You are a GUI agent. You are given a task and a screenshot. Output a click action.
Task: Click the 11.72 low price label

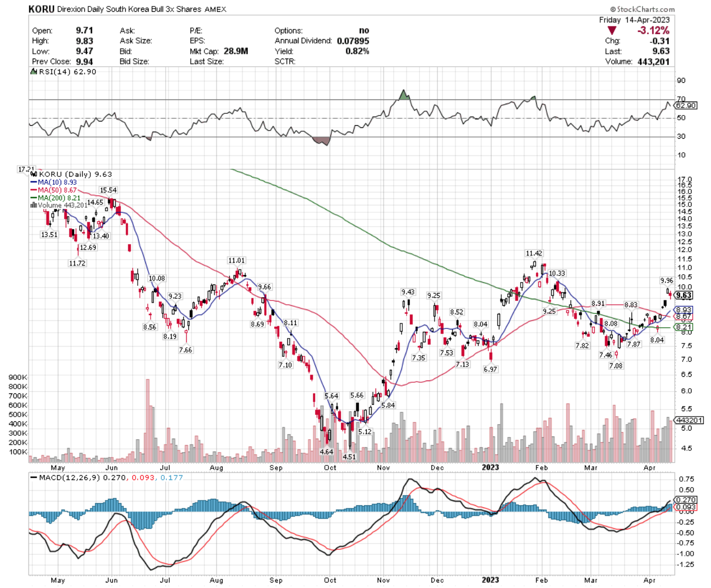(x=77, y=263)
